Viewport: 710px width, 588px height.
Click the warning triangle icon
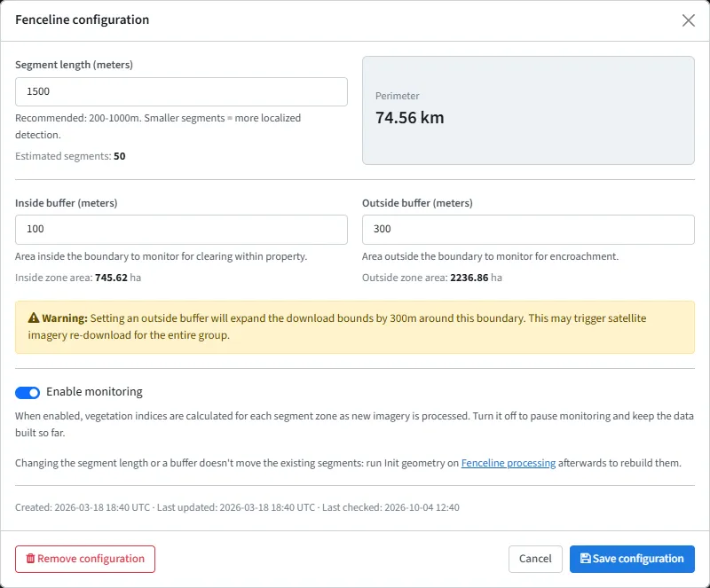34,318
